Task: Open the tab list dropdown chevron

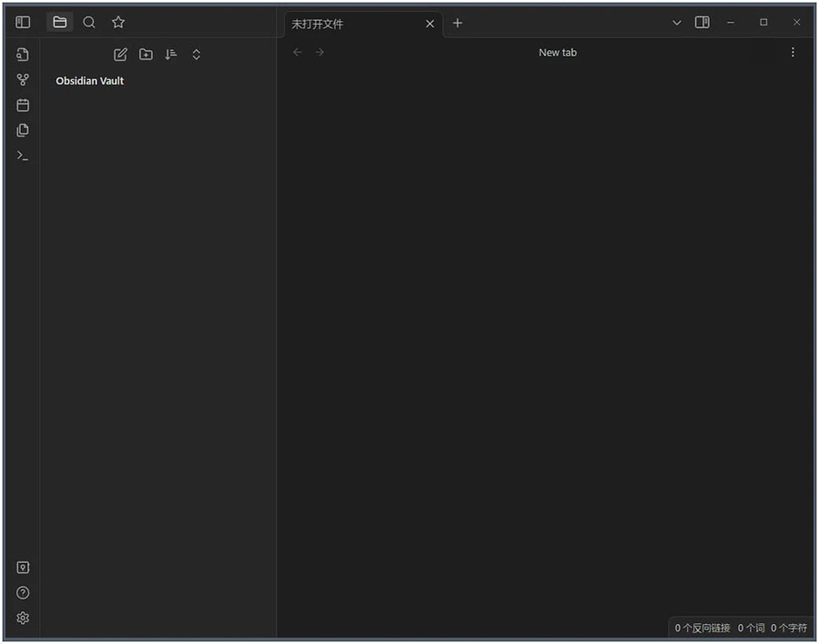Action: [x=676, y=23]
